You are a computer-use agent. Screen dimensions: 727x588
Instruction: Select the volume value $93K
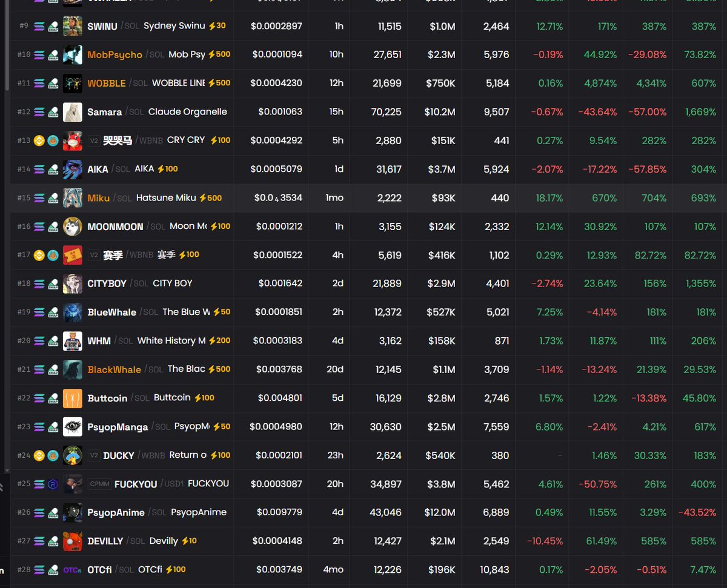coord(443,198)
